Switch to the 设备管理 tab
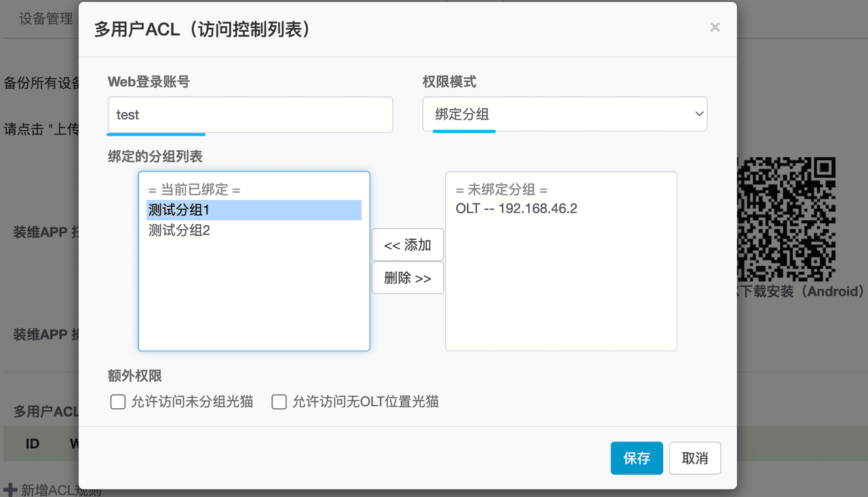The width and height of the screenshot is (868, 497). [x=45, y=18]
